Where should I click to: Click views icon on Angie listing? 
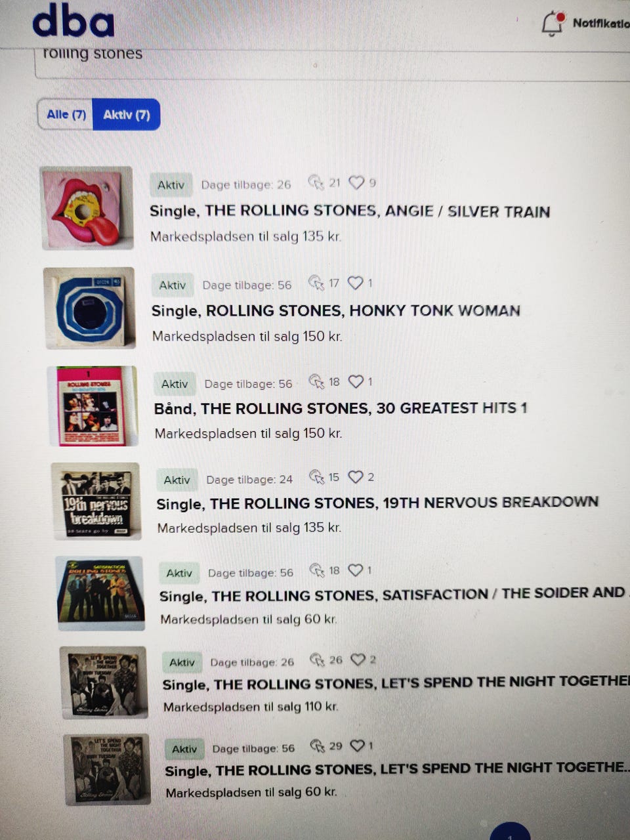[x=316, y=182]
